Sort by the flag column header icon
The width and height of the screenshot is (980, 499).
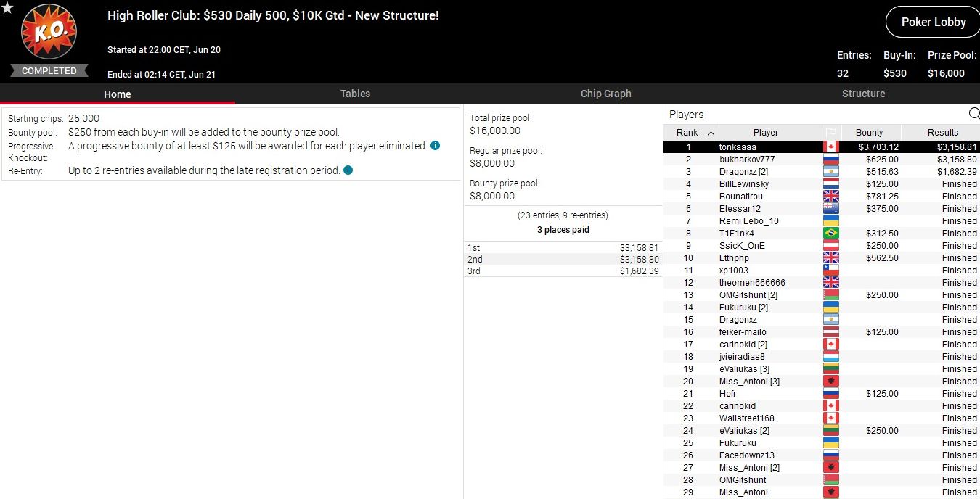click(x=830, y=133)
